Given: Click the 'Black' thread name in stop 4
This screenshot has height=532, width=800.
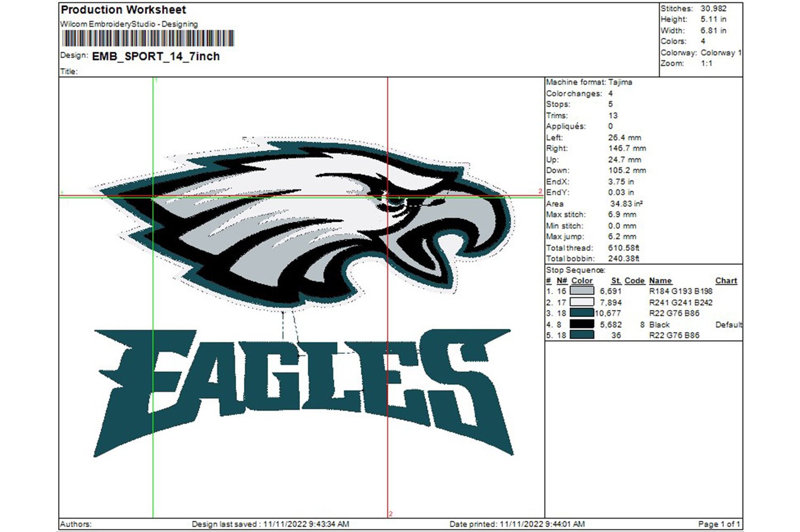Looking at the screenshot, I should 659,324.
